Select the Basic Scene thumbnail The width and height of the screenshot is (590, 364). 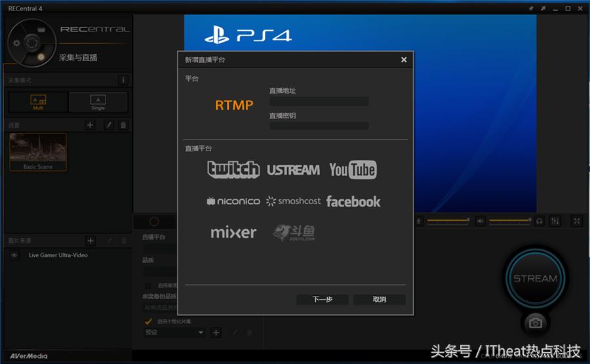[38, 152]
